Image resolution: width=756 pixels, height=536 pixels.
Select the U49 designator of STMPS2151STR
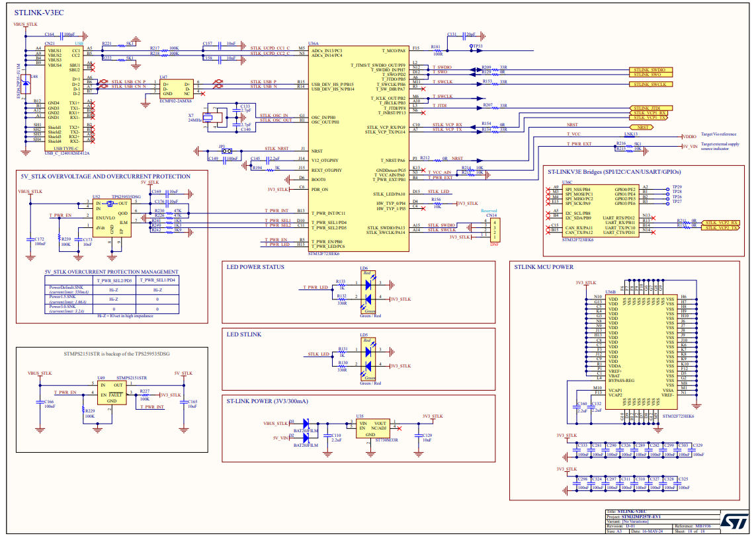tap(101, 378)
